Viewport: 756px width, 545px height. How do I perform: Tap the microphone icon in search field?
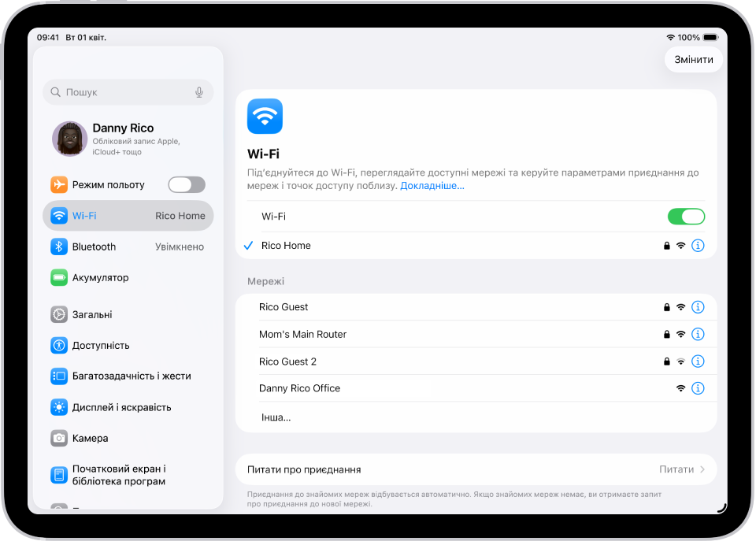point(198,92)
